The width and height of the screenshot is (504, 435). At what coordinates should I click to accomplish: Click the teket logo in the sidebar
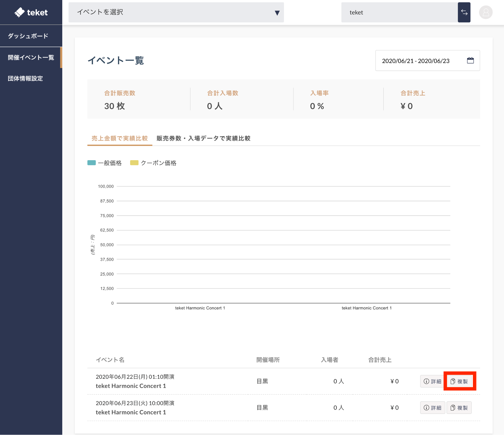pos(31,12)
